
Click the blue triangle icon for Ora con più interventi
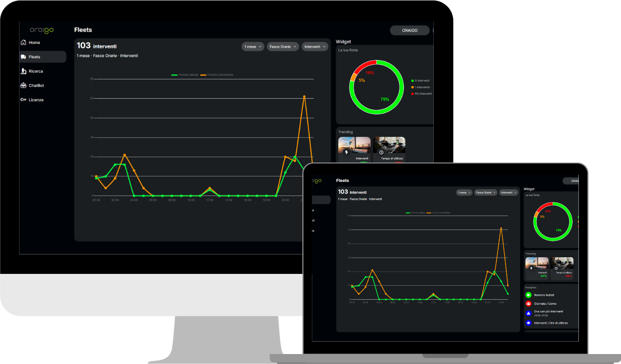point(529,313)
